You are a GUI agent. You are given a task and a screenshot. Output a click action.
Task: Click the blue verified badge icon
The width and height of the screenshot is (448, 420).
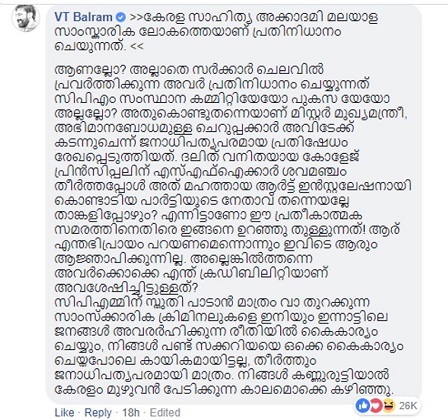click(x=121, y=17)
